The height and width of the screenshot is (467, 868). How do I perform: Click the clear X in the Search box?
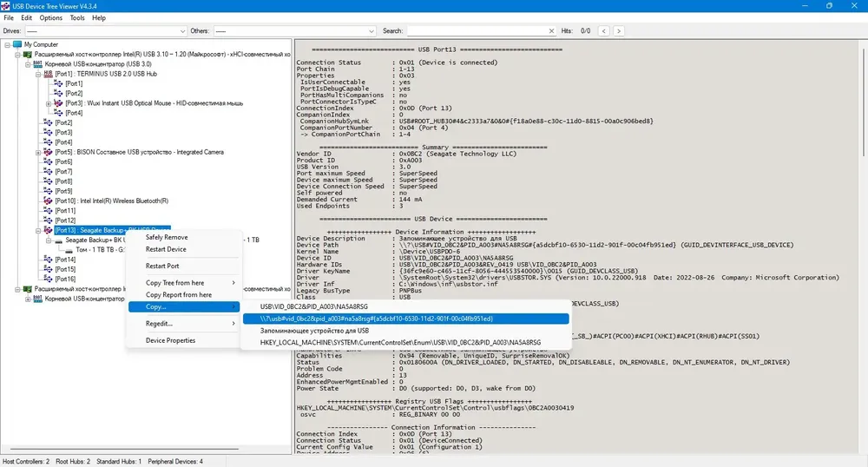[x=551, y=31]
